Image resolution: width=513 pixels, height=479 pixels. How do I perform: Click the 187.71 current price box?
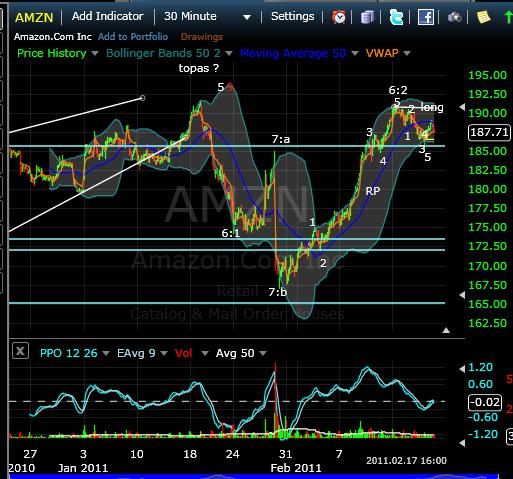[x=489, y=132]
